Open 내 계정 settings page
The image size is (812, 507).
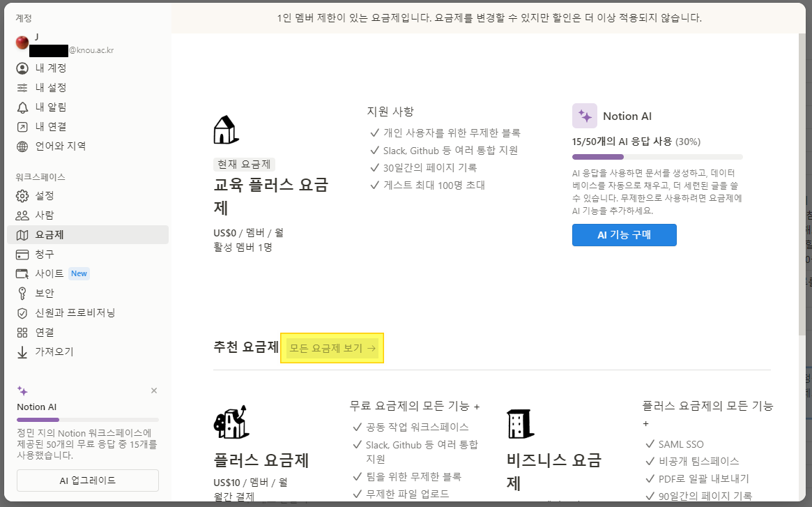tap(88, 68)
